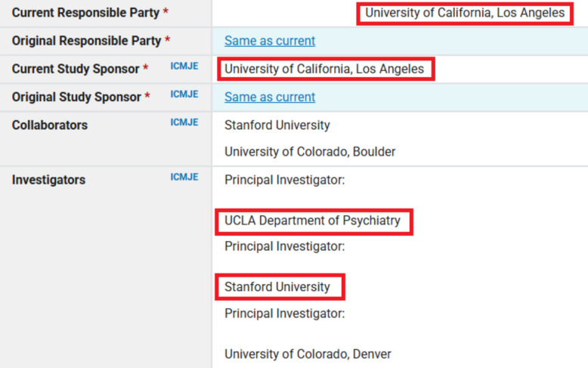Click ICMJE badge beside Current Study Sponsor
The width and height of the screenshot is (588, 368).
(x=184, y=66)
